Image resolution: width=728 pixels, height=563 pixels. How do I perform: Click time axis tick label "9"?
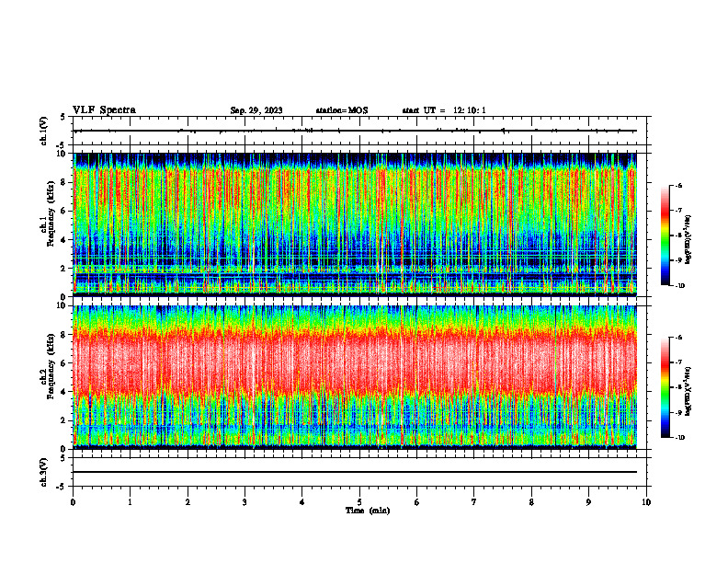[x=588, y=502]
